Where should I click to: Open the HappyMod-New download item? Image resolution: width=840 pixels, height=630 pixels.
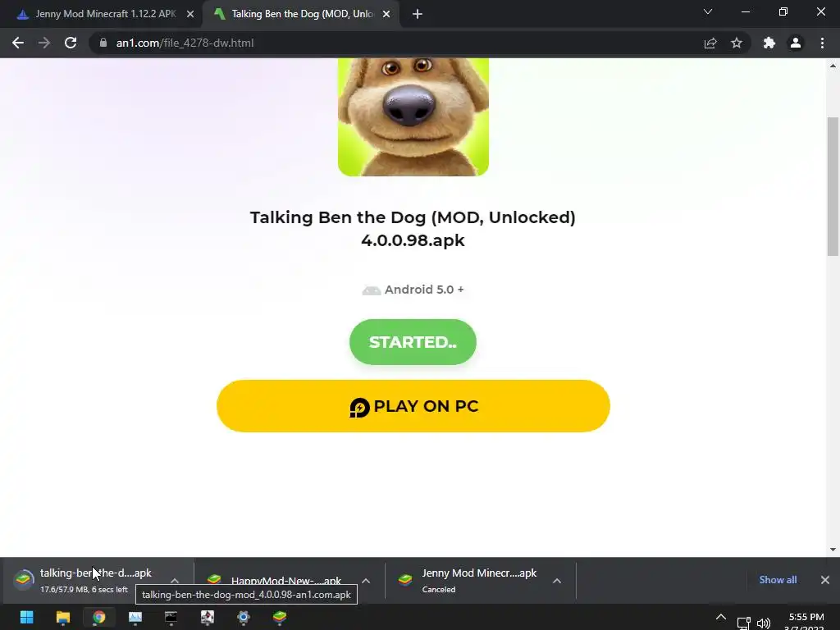pos(279,580)
